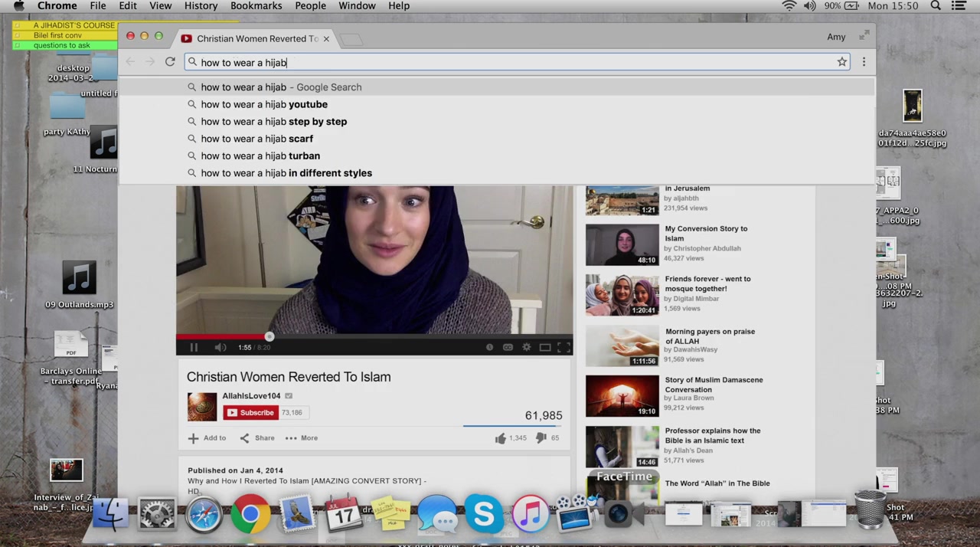Mute the video with the speaker icon
This screenshot has width=980, height=547.
[220, 348]
